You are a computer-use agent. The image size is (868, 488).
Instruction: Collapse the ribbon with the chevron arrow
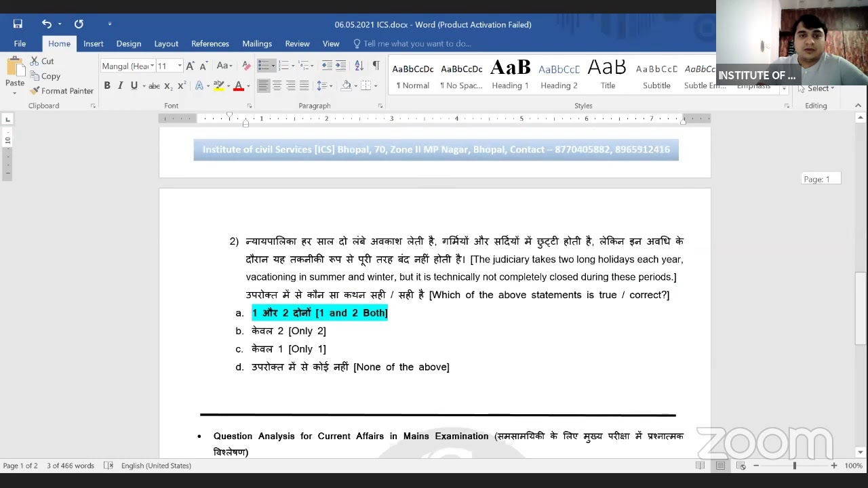pos(858,106)
